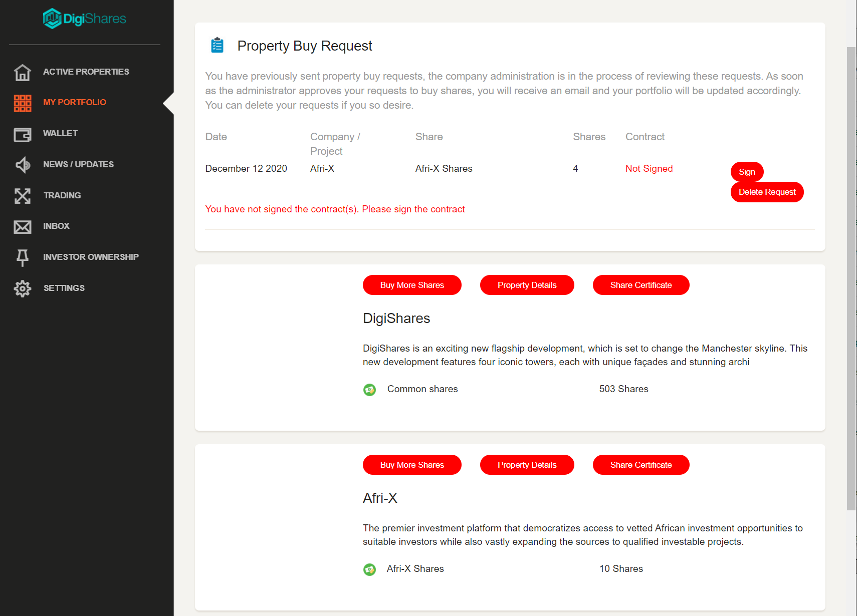
Task: Open the Inbox page
Action: pos(56,226)
